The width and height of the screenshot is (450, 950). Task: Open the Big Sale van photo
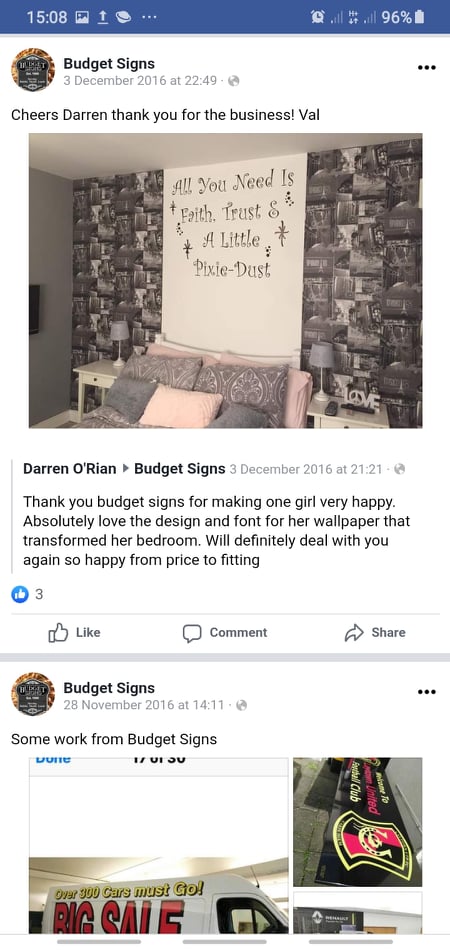tap(159, 845)
